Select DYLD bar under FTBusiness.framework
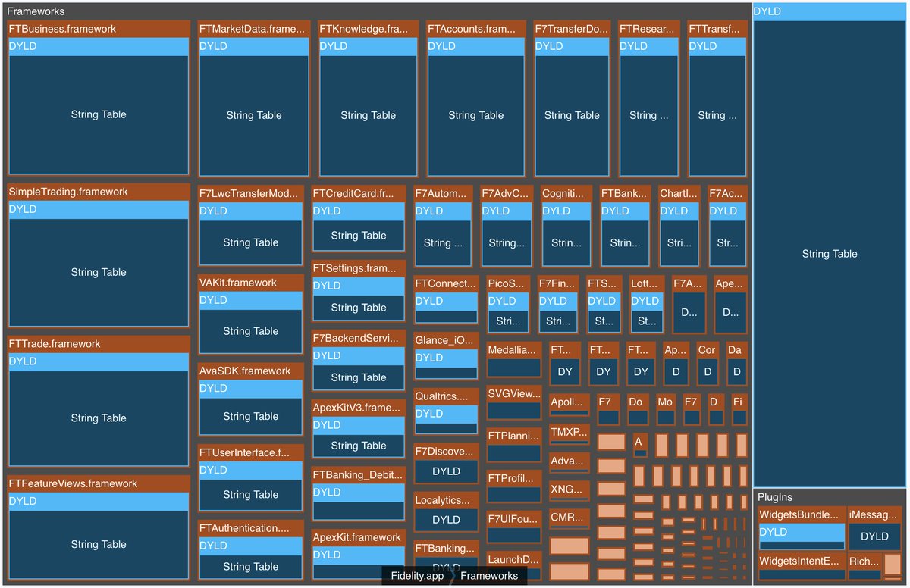The width and height of the screenshot is (910, 588). [x=99, y=46]
